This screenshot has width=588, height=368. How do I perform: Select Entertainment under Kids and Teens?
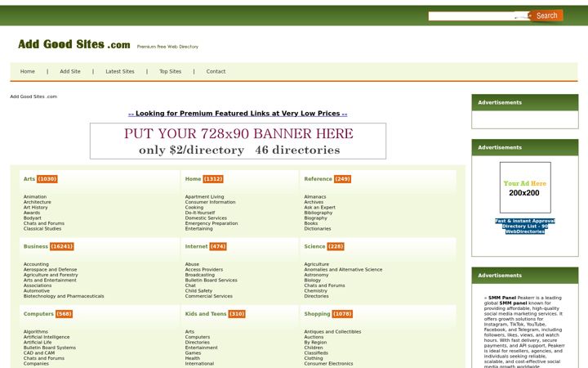[202, 348]
